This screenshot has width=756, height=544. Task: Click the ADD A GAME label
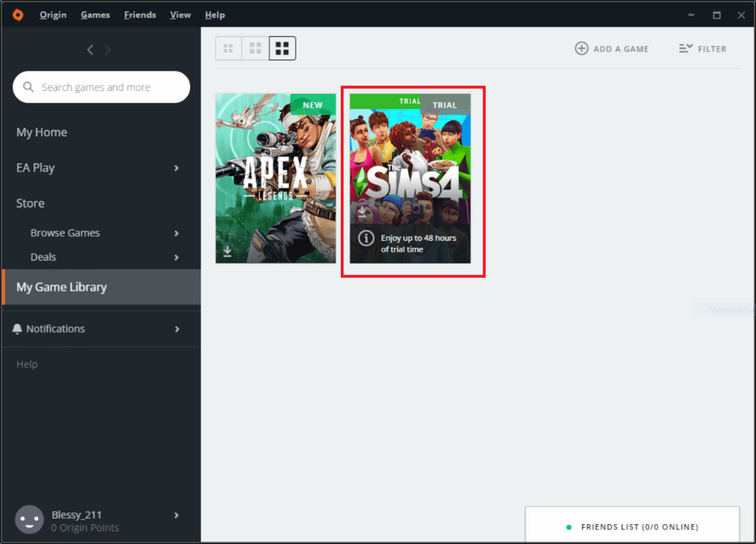click(621, 49)
